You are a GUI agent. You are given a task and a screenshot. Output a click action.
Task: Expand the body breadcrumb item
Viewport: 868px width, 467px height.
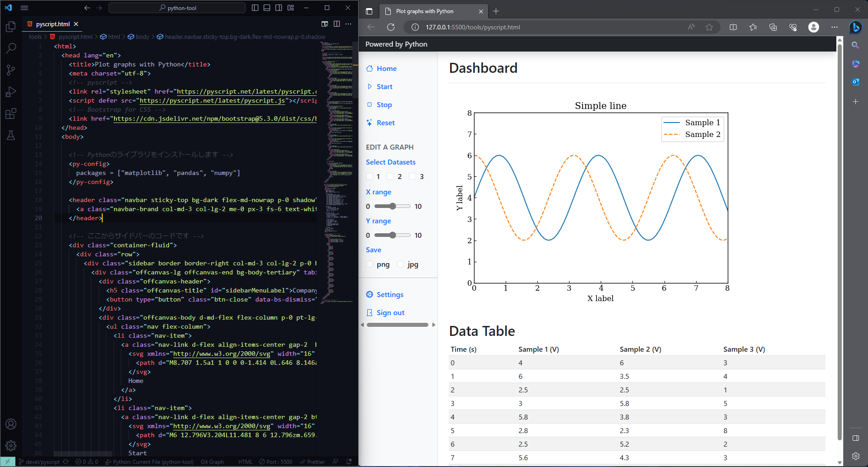(x=142, y=37)
